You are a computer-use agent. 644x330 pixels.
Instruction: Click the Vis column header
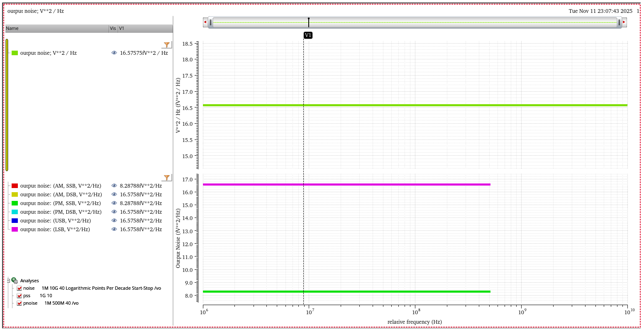point(113,29)
